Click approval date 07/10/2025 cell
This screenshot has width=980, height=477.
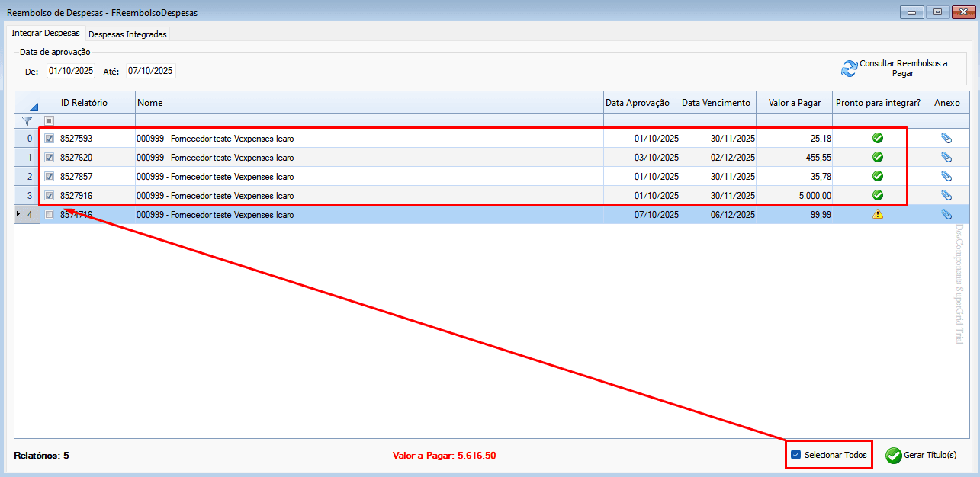pos(641,215)
